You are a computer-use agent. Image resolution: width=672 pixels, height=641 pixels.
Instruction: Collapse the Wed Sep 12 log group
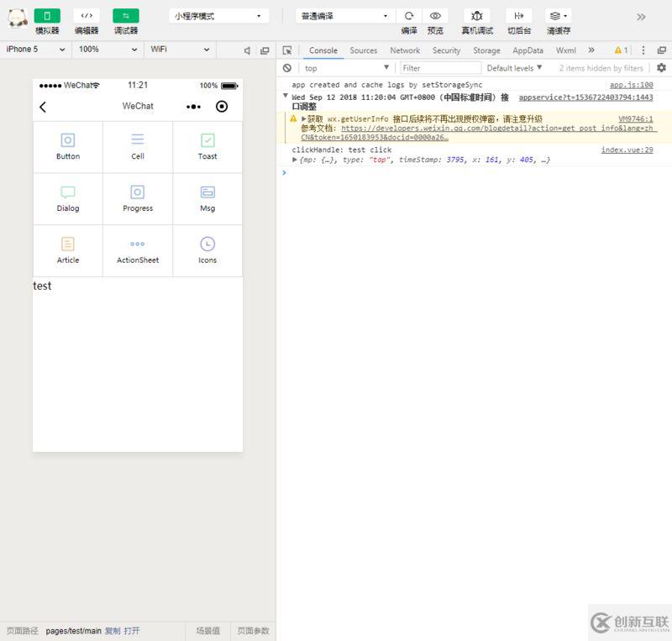point(286,96)
